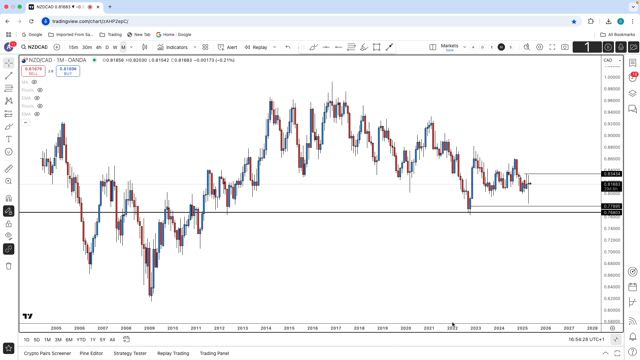
Task: Select the ruler measure tool
Action: pyautogui.click(x=9, y=169)
